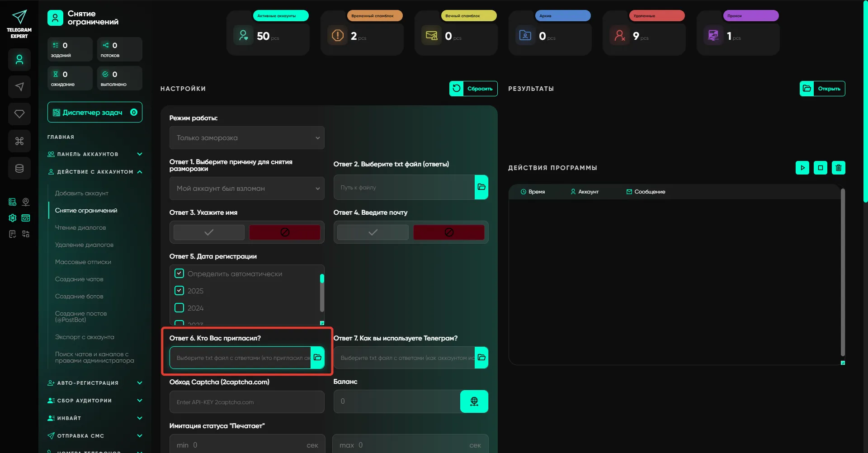
Task: Click the code window icon in rail
Action: 26,218
